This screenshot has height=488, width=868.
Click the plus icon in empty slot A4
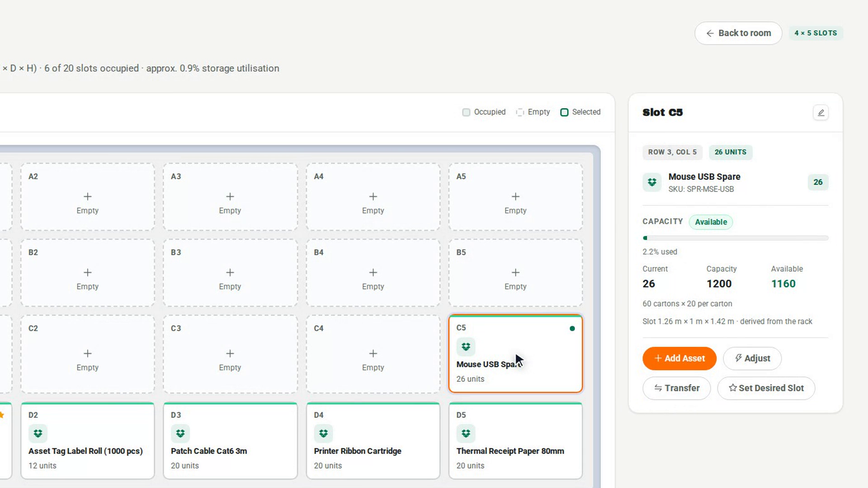pyautogui.click(x=373, y=197)
